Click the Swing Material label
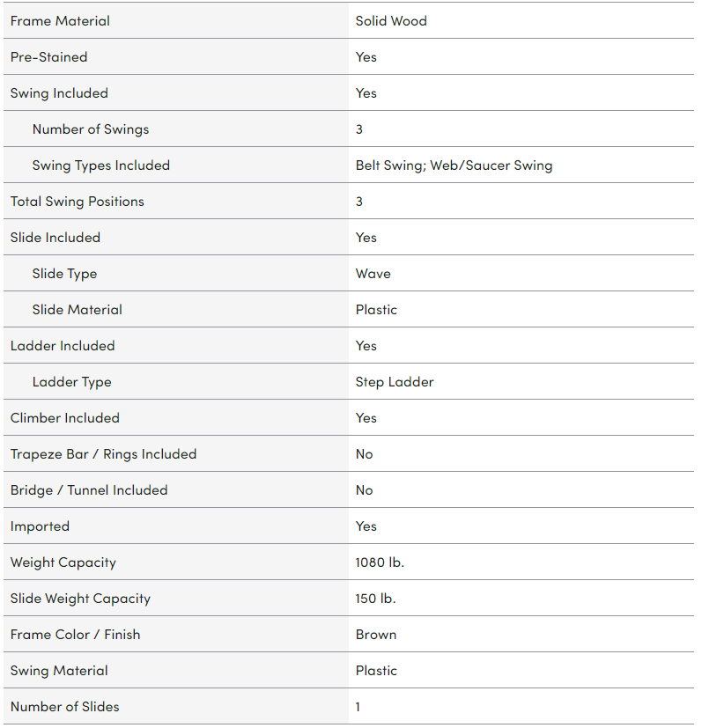 (59, 671)
